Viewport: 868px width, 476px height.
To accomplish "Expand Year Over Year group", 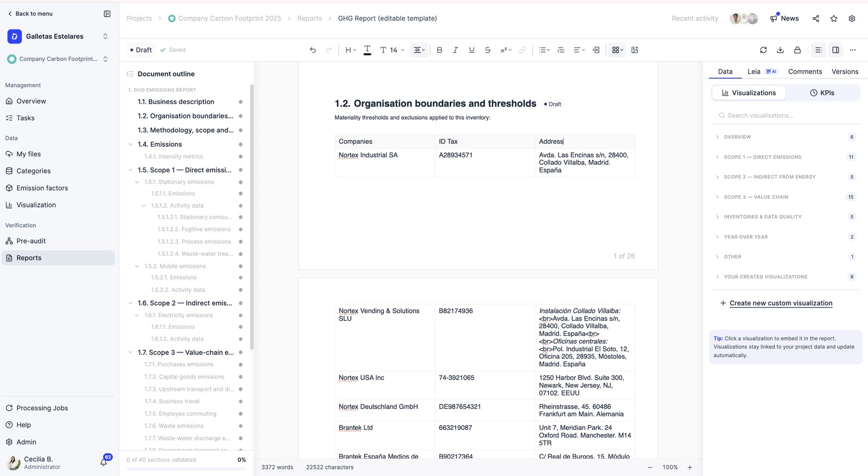I will [x=786, y=237].
